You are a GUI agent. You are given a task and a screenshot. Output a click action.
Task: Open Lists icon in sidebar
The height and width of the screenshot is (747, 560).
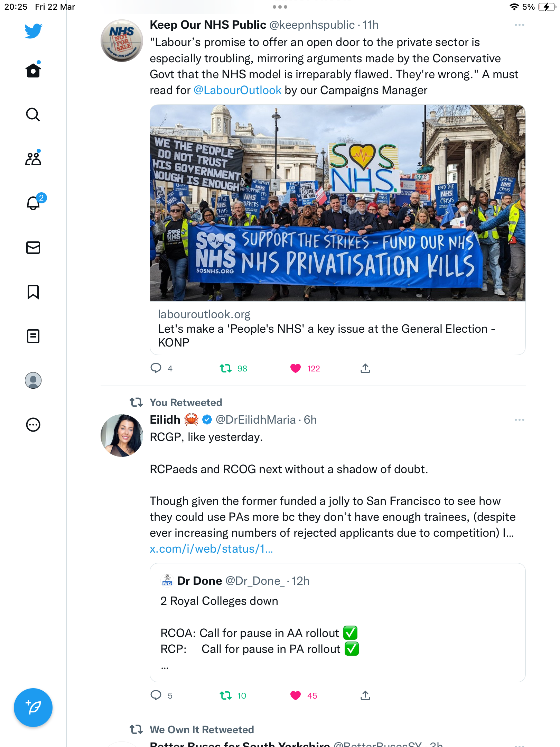click(x=33, y=336)
